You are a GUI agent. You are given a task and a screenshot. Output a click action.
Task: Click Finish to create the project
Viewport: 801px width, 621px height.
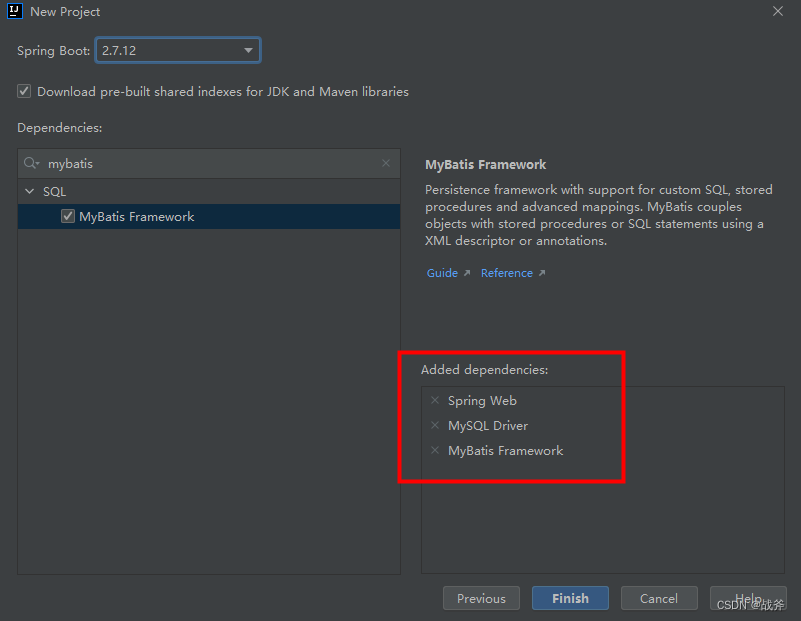pos(570,598)
